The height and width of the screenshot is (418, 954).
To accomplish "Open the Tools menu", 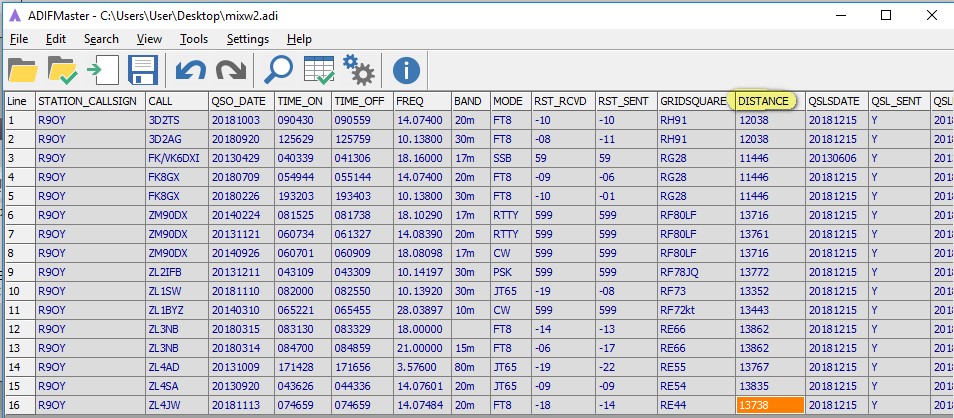I will (194, 39).
